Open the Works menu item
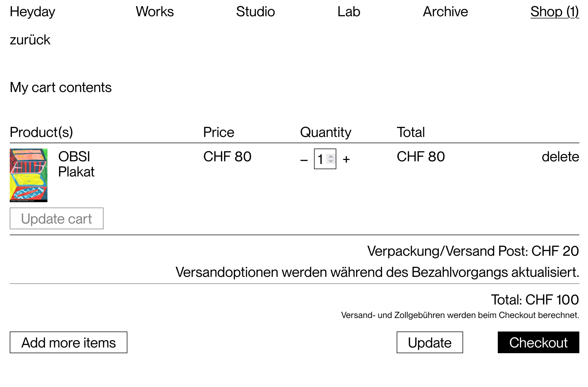The width and height of the screenshot is (588, 387). click(154, 12)
